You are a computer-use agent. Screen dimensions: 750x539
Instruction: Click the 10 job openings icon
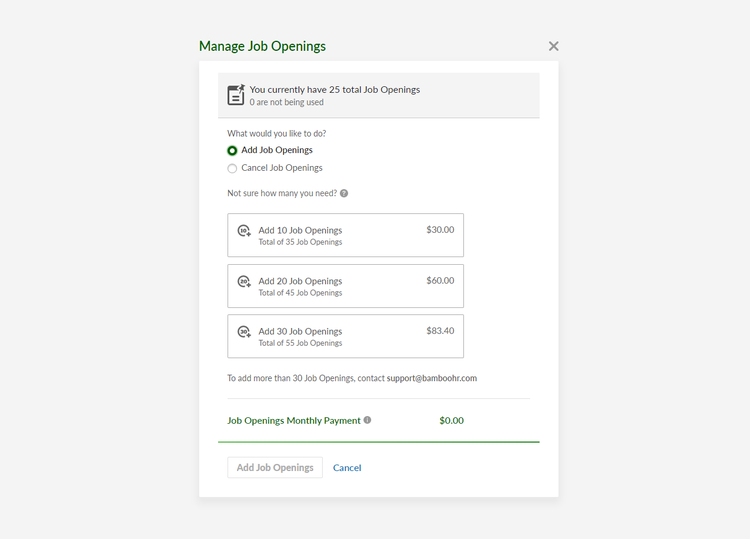pos(244,231)
